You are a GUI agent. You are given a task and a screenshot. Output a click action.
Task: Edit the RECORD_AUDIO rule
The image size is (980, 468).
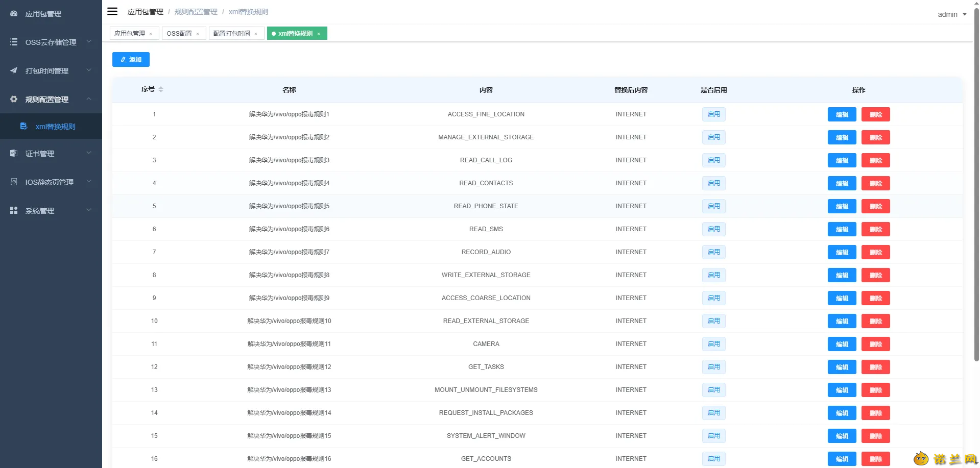coord(842,252)
